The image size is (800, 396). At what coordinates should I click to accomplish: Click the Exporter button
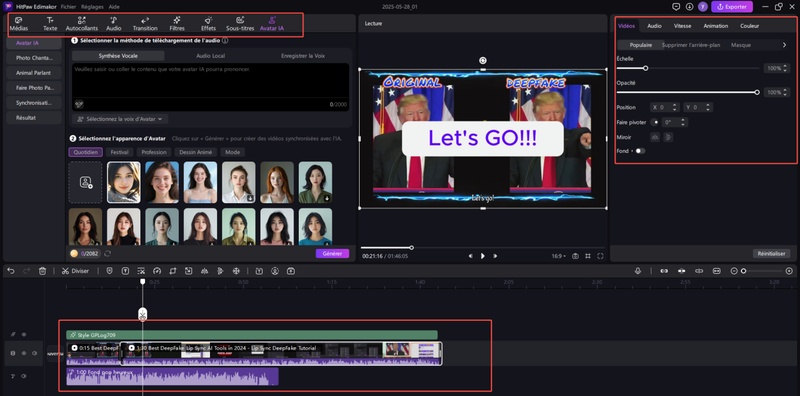pos(732,7)
